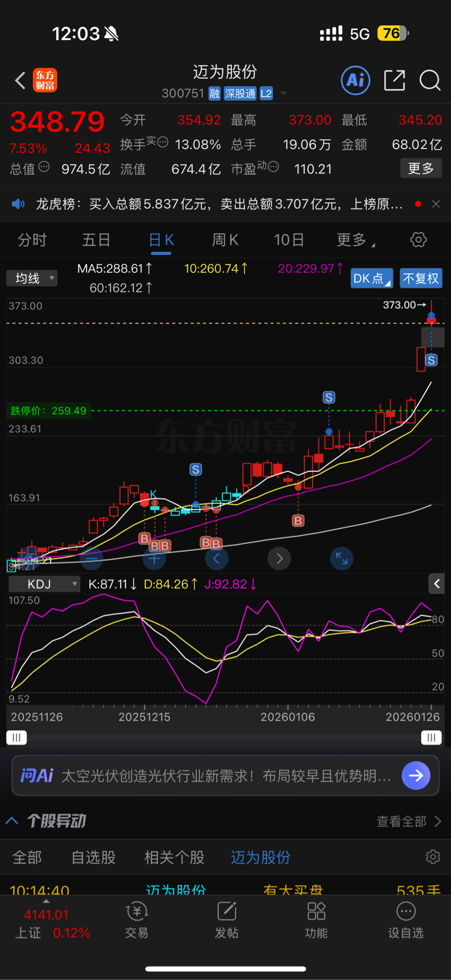
Task: Tap the 融 margin badge
Action: pos(214,93)
